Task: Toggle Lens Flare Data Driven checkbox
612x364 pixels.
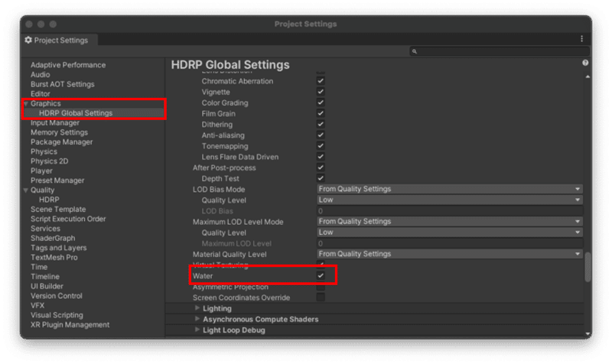Action: click(x=321, y=157)
